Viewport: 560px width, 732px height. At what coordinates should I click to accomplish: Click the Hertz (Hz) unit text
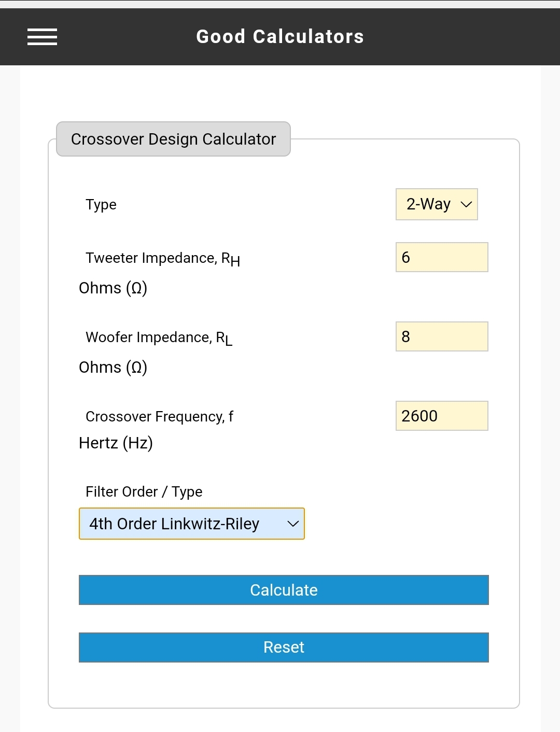116,443
